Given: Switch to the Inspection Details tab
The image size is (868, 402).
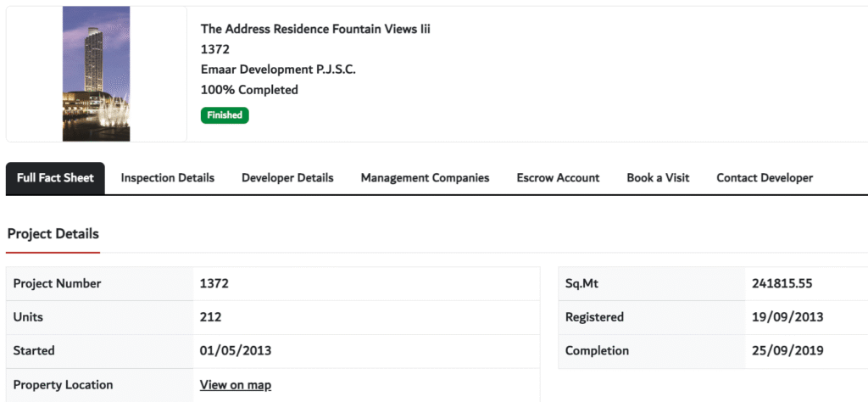Looking at the screenshot, I should tap(168, 178).
